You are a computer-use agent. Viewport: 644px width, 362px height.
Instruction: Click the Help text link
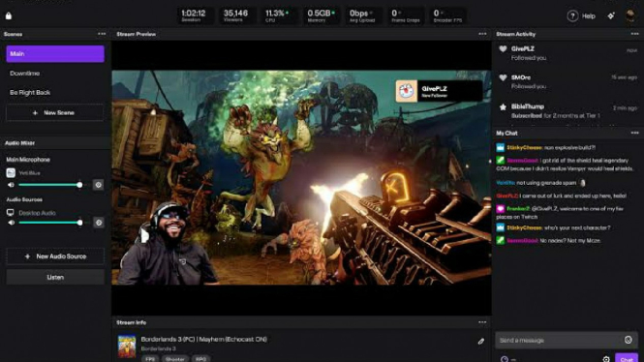coord(589,16)
